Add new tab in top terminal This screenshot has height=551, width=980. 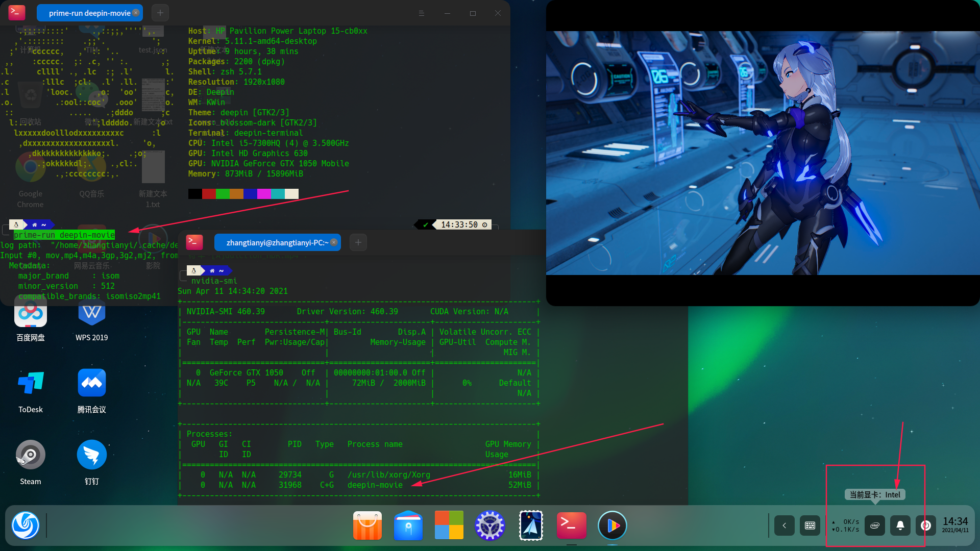point(160,13)
